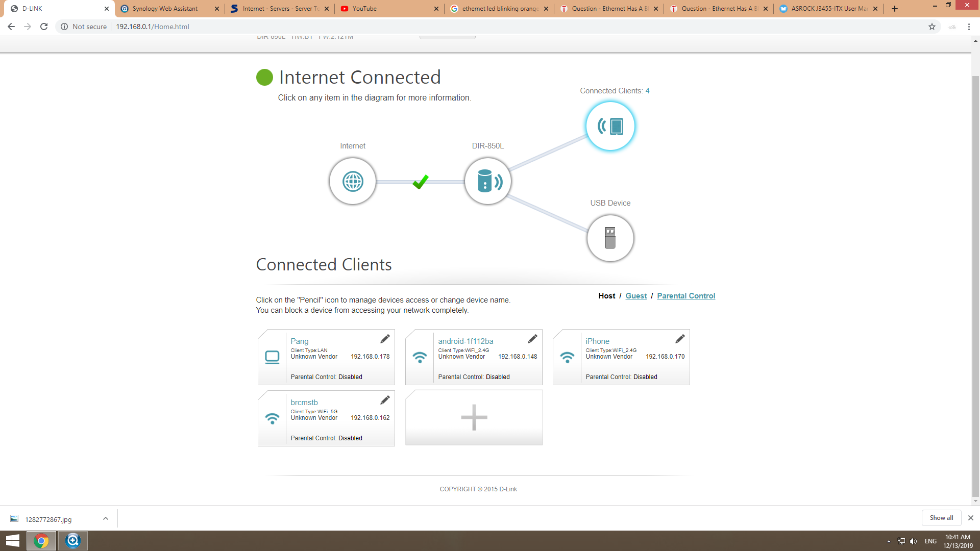This screenshot has width=980, height=551.
Task: Bookmark this page with the star icon
Action: tap(932, 27)
